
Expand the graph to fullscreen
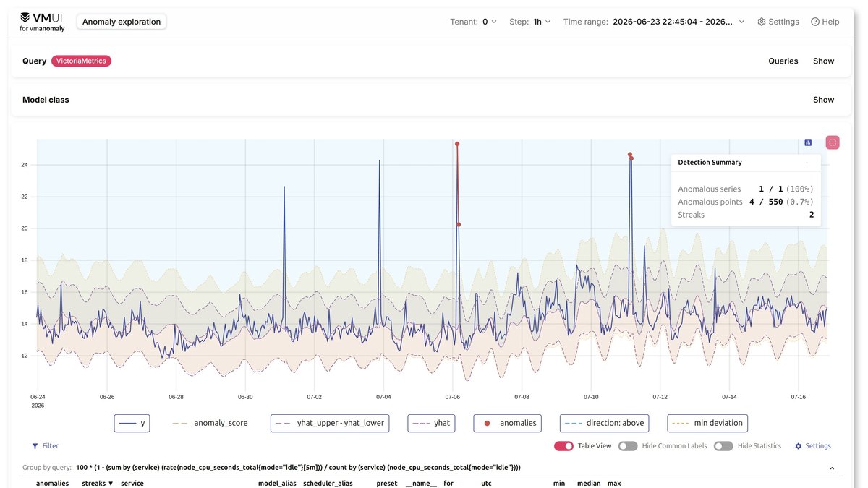click(833, 142)
